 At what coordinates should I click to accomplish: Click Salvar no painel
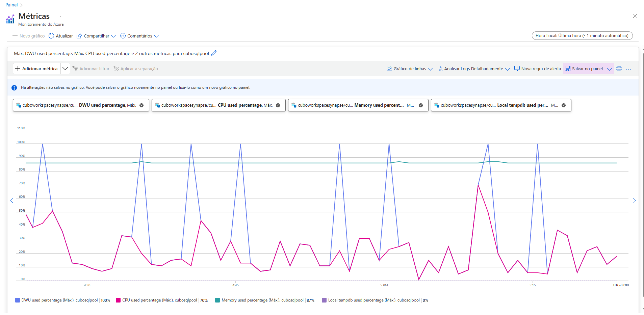[584, 69]
